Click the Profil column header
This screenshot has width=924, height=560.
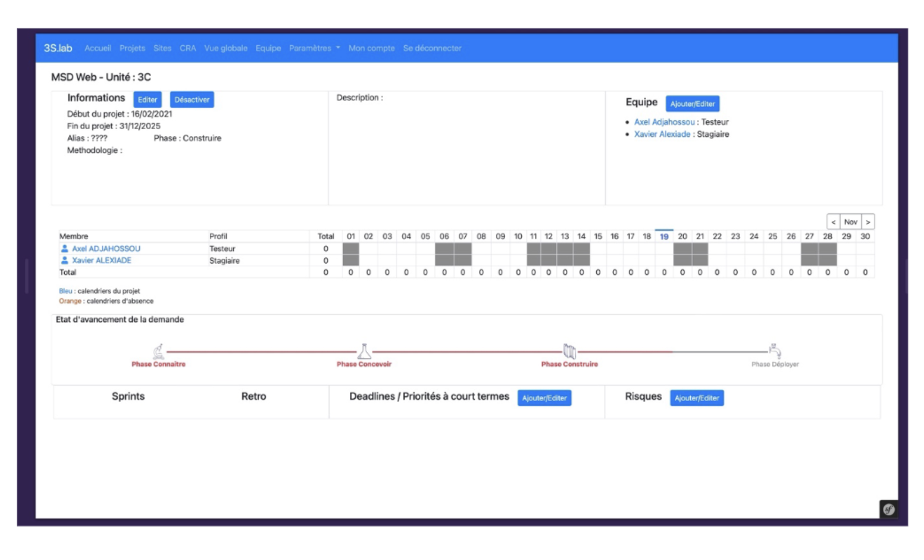click(x=218, y=236)
